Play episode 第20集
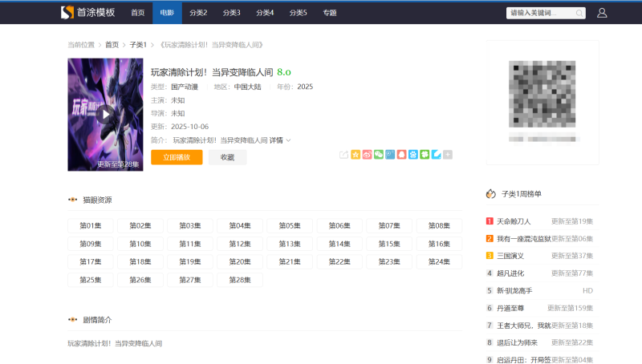The width and height of the screenshot is (642, 364). [x=240, y=261]
